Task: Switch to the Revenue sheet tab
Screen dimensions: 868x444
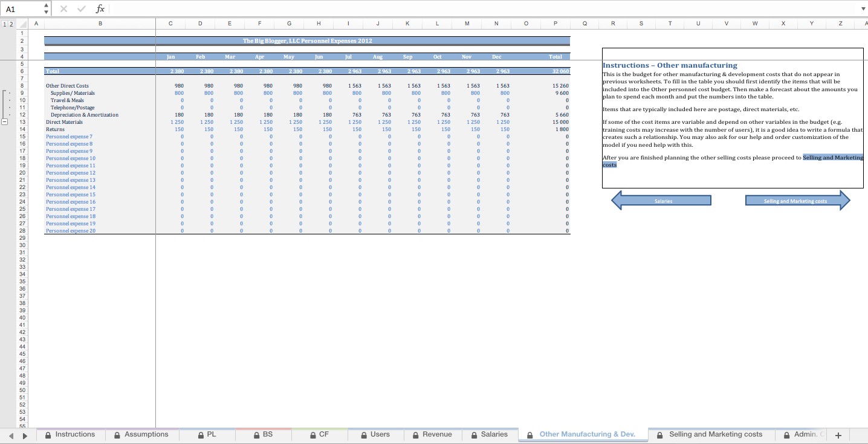Action: coord(432,434)
